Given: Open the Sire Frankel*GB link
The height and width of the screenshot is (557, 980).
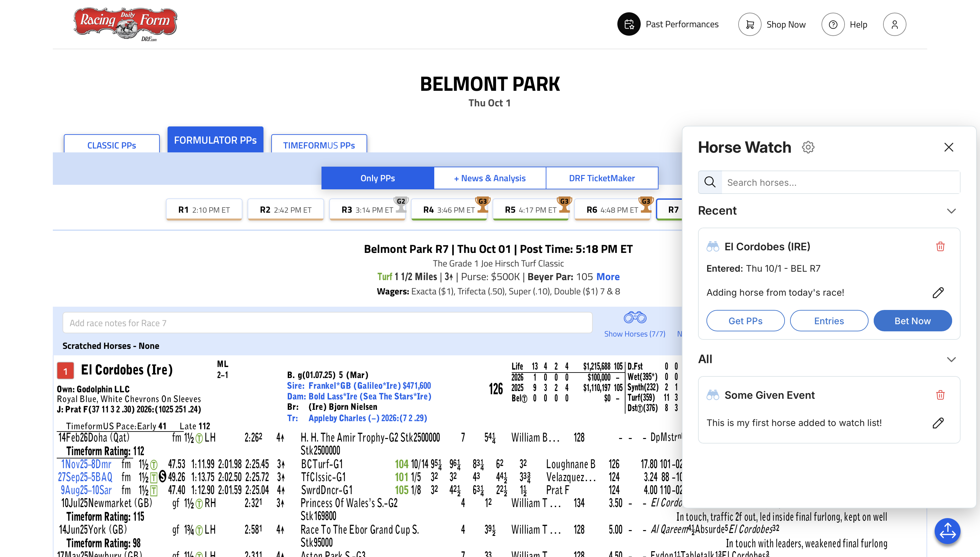Looking at the screenshot, I should pyautogui.click(x=359, y=385).
